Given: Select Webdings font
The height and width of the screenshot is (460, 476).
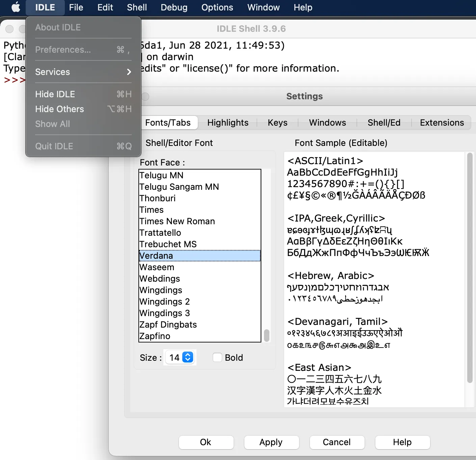Looking at the screenshot, I should (x=200, y=279).
